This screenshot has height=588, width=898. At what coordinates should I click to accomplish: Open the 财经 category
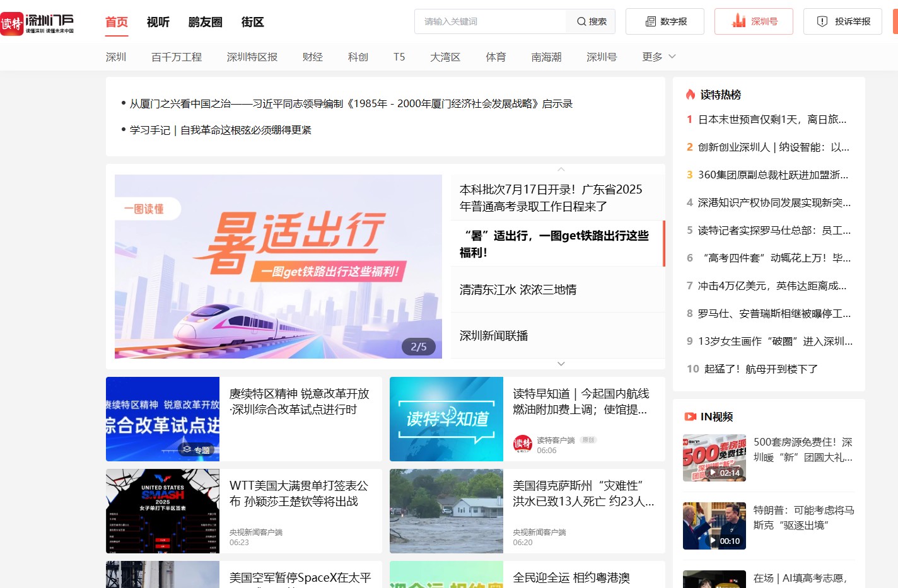[x=313, y=57]
